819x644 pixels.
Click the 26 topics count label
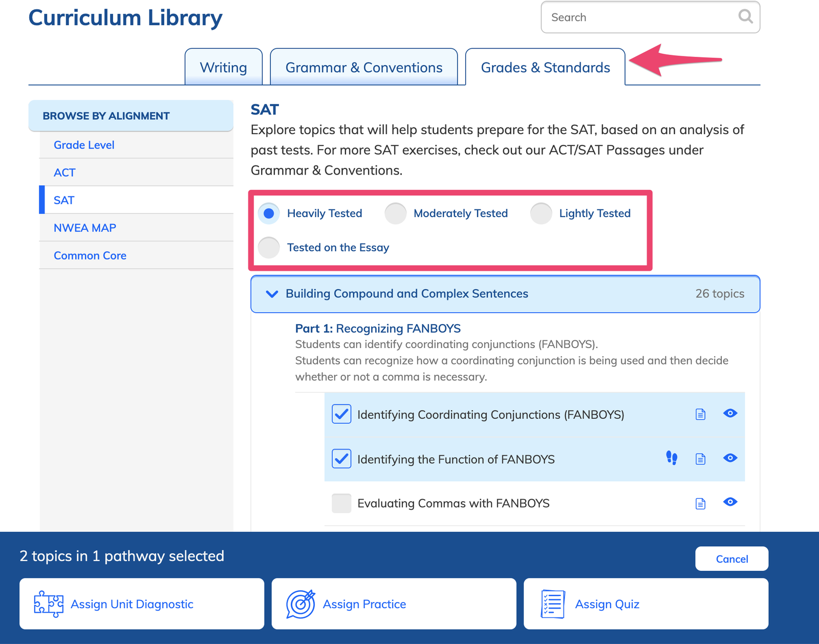click(x=720, y=294)
